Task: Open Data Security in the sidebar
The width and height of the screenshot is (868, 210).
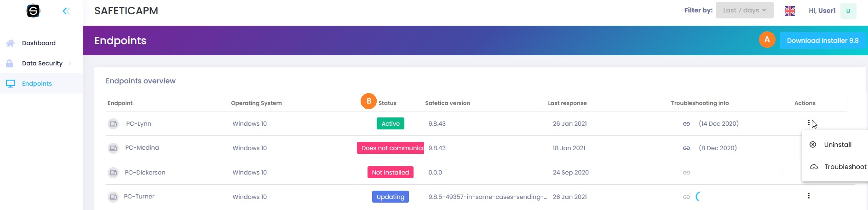Action: [x=41, y=63]
